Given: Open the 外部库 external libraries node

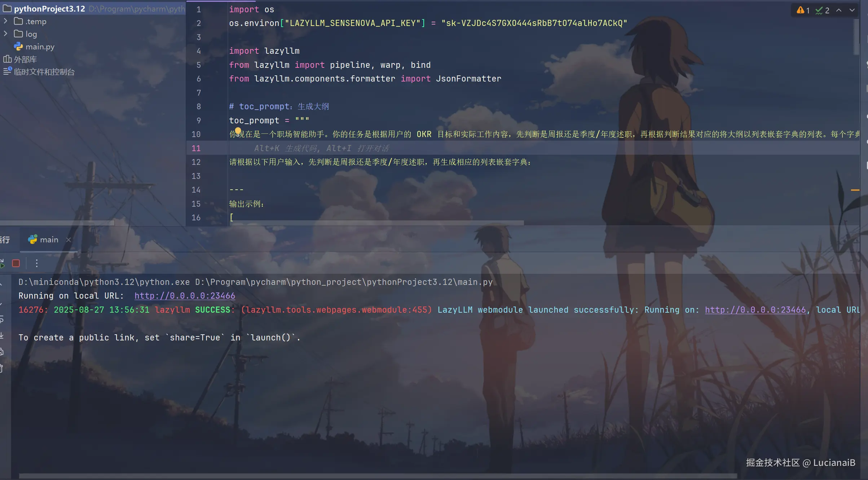Looking at the screenshot, I should click(25, 59).
